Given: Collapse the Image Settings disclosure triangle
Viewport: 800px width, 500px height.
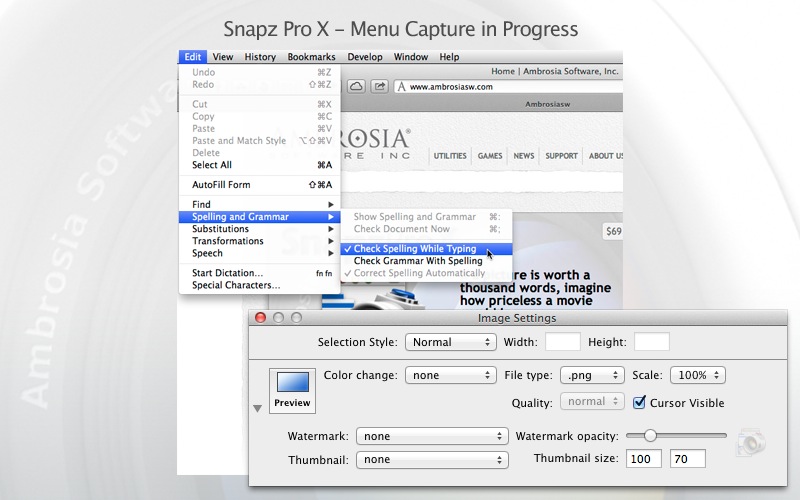Looking at the screenshot, I should [x=258, y=408].
